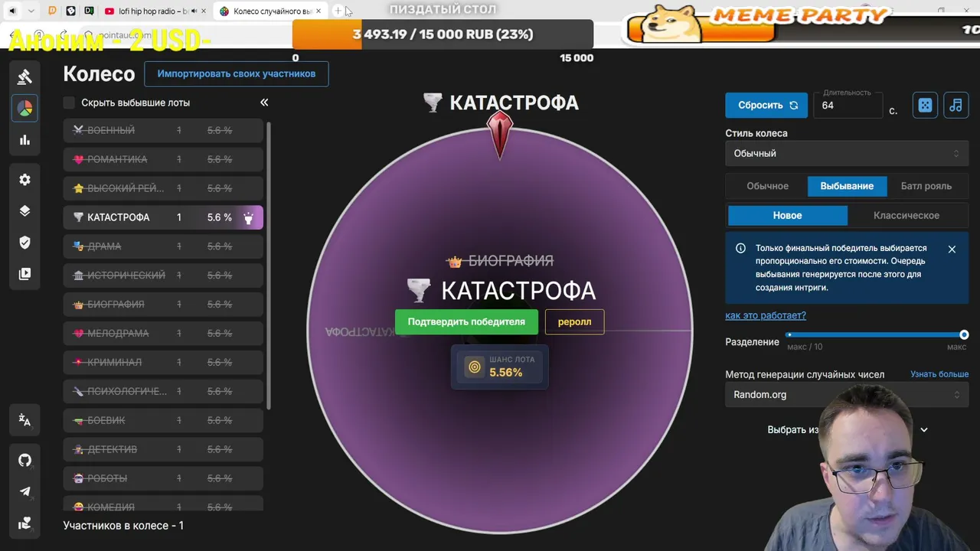
Task: Click the реролл button
Action: (x=574, y=322)
